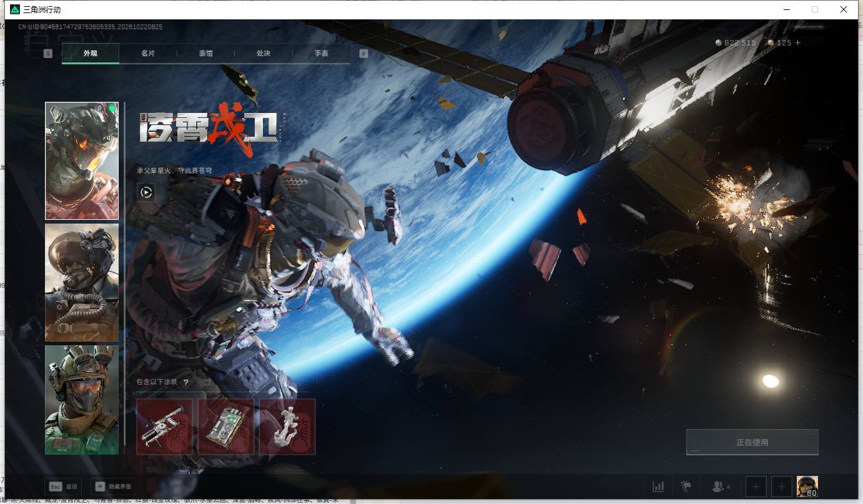
Task: Click the CN UID text at top-left
Action: pyautogui.click(x=91, y=27)
